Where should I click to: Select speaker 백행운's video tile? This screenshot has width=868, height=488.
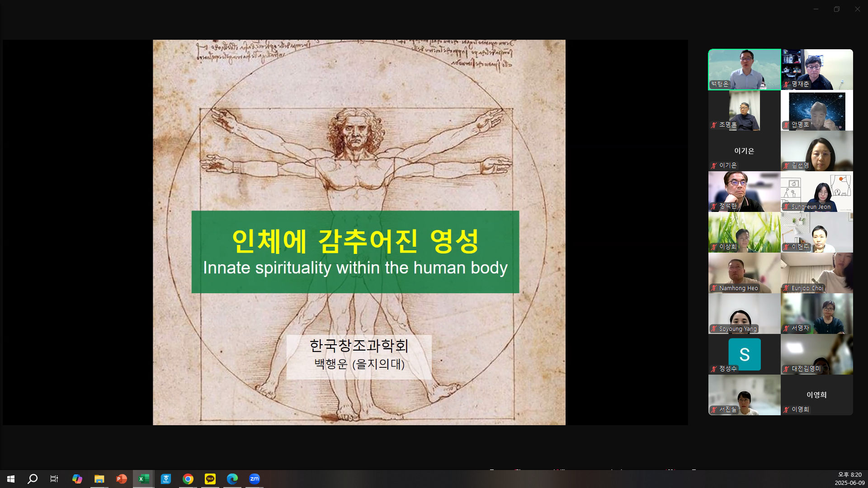[x=744, y=69]
